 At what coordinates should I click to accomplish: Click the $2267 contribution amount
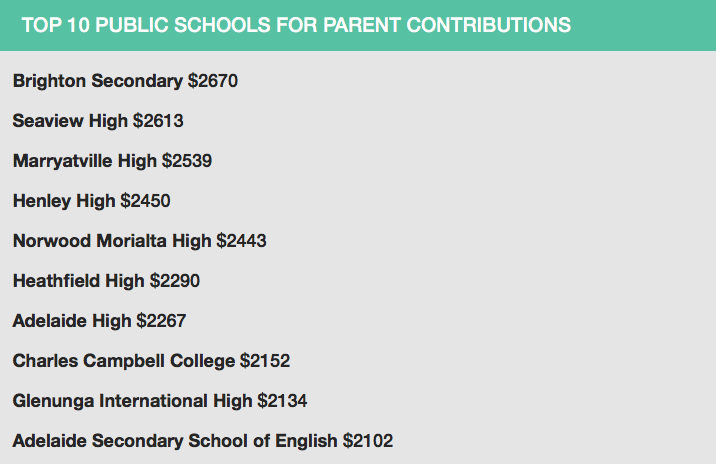161,321
